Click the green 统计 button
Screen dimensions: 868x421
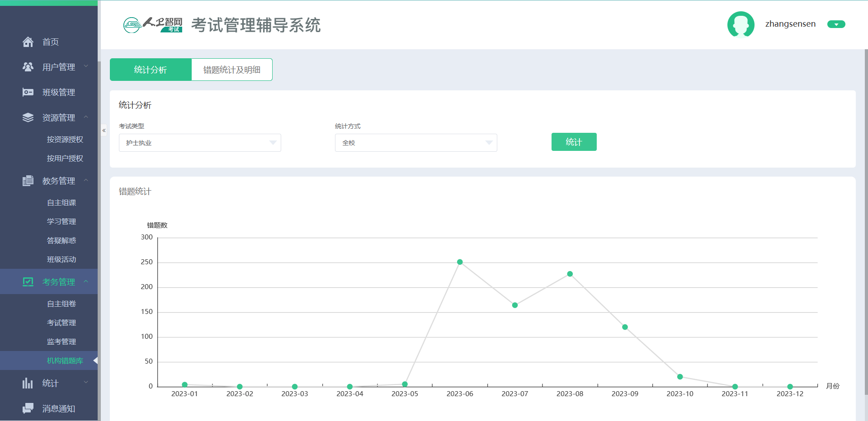[574, 142]
